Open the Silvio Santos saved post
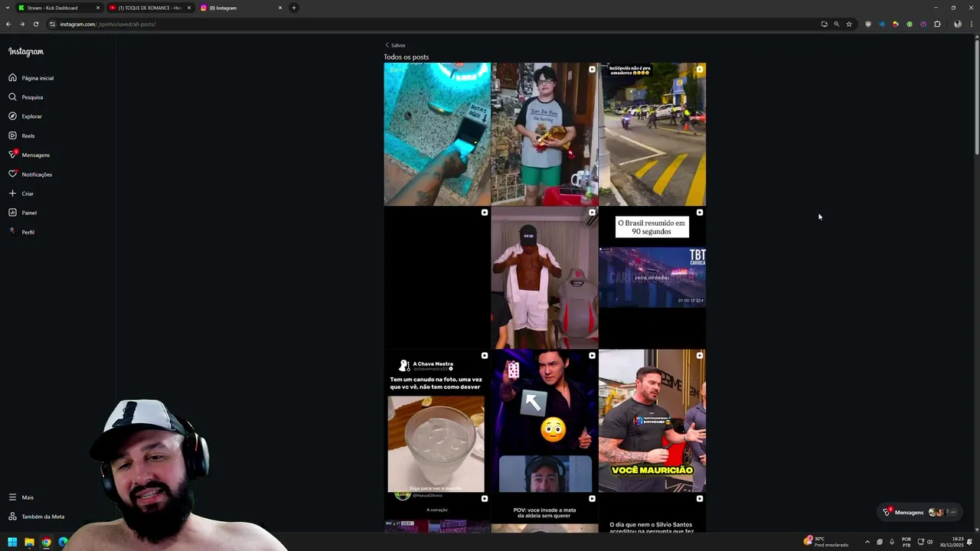 [x=652, y=513]
